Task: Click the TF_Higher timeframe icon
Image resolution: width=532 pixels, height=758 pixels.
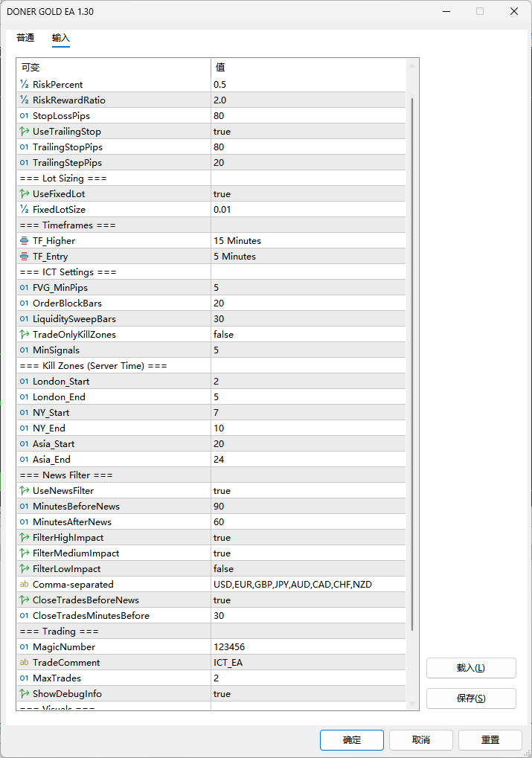Action: (25, 241)
